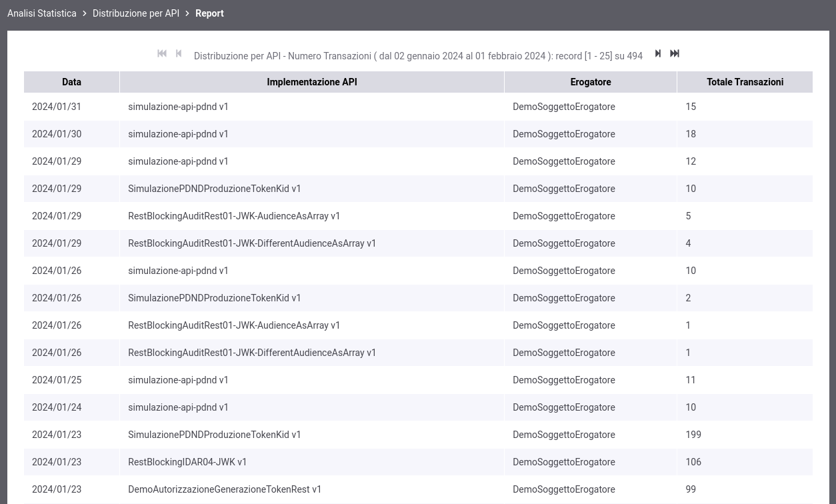The image size is (836, 504).
Task: Select date cell 2024/01/31
Action: tap(57, 107)
